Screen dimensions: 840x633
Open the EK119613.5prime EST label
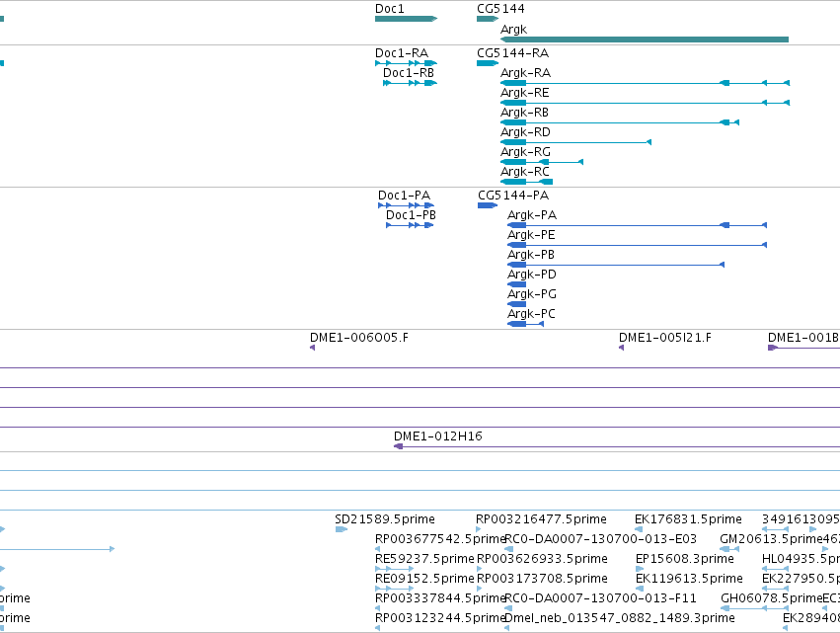coord(689,579)
